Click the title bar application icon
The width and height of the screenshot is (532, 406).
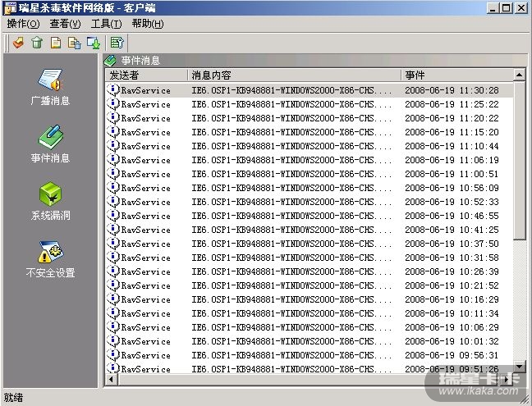10,8
